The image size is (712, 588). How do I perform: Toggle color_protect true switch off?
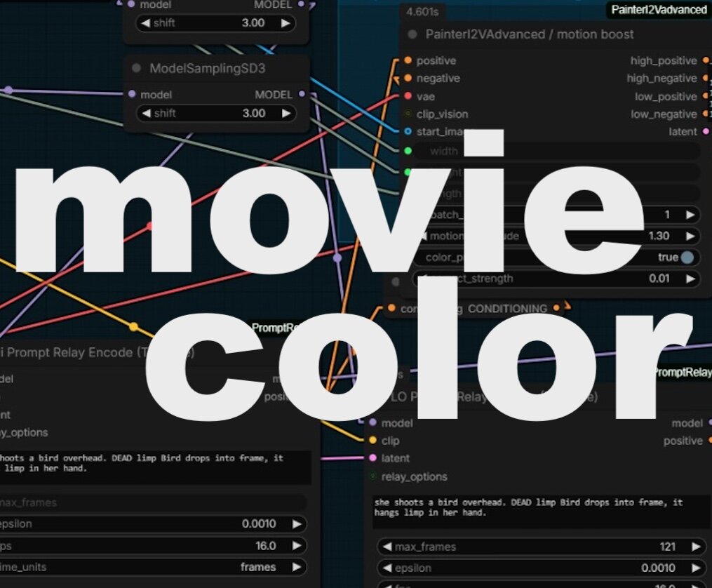click(x=687, y=258)
